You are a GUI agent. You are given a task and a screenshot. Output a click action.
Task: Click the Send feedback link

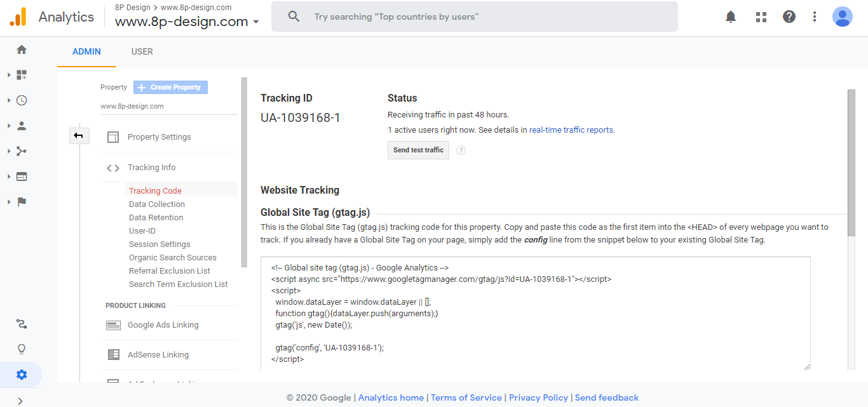click(x=607, y=398)
